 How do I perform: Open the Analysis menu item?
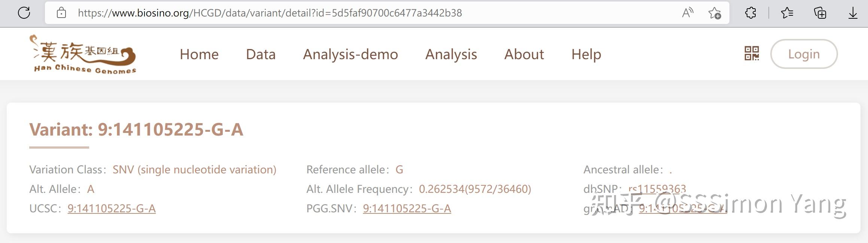click(x=451, y=54)
